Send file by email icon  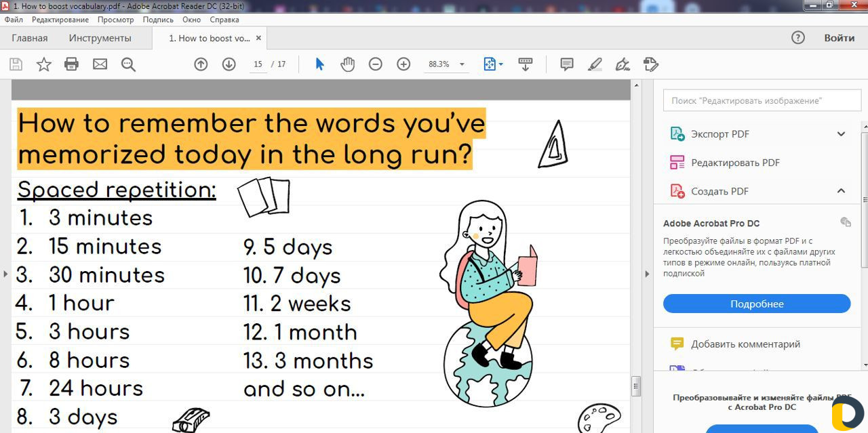(100, 64)
